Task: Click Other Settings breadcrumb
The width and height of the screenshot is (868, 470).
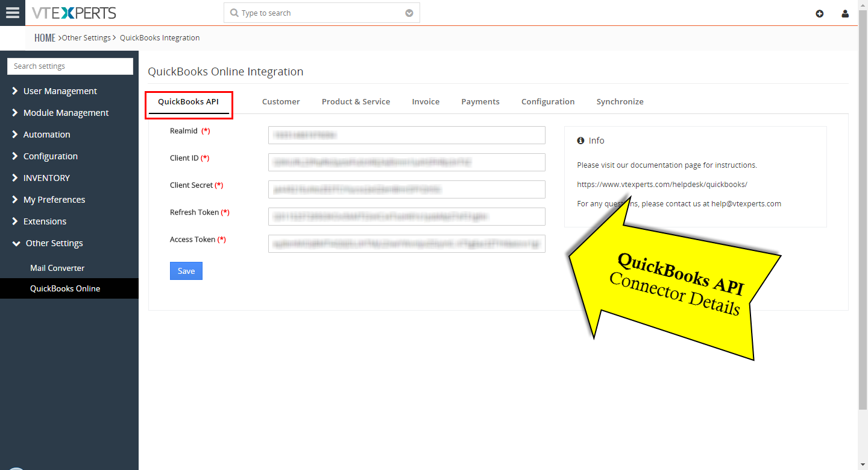Action: click(x=86, y=37)
